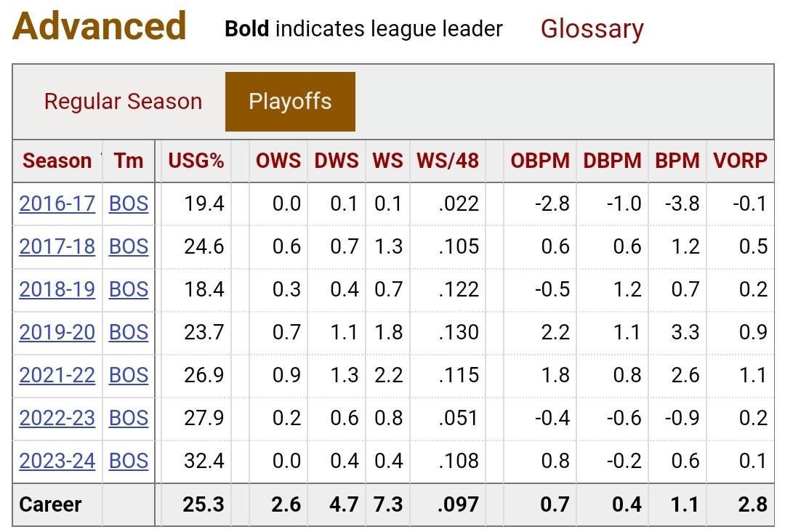
Task: Open the 2018-19 season link
Action: 57,289
